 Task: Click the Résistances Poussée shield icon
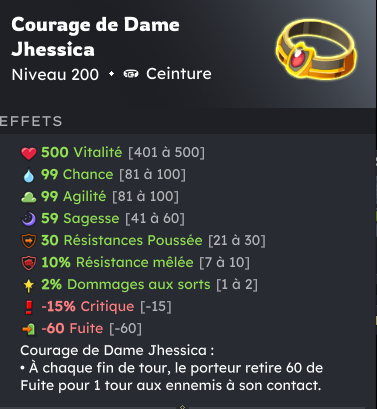pos(29,241)
